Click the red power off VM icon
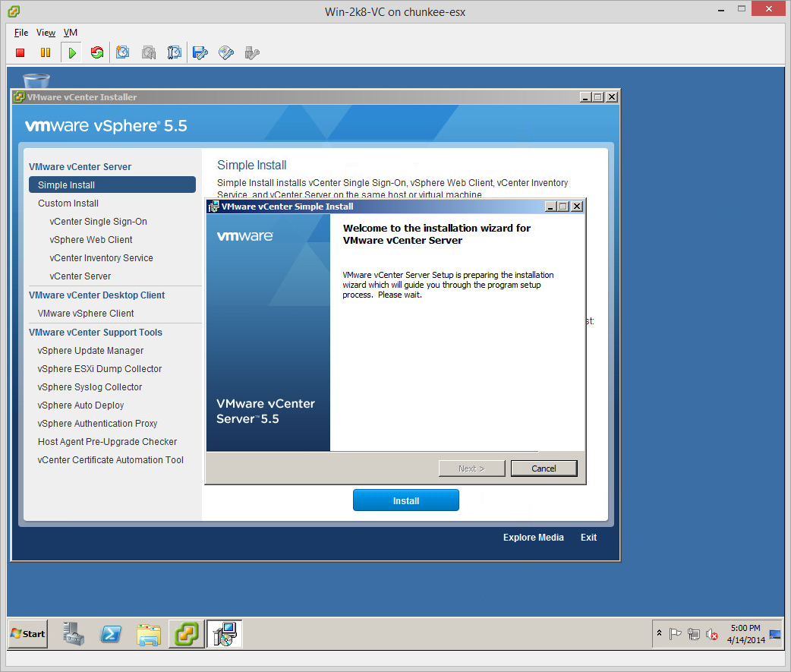 pos(20,52)
